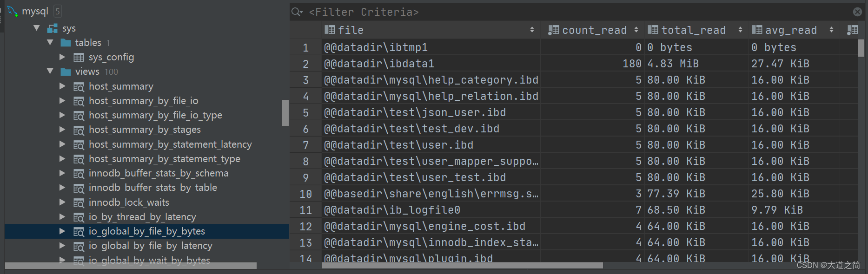Collapse the sys schema node
The width and height of the screenshot is (868, 274).
pos(37,28)
